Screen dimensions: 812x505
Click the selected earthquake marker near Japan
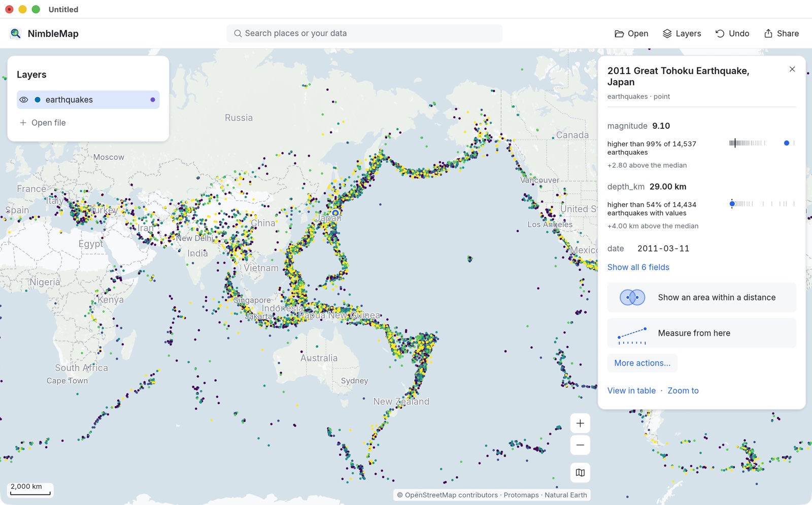coord(335,213)
